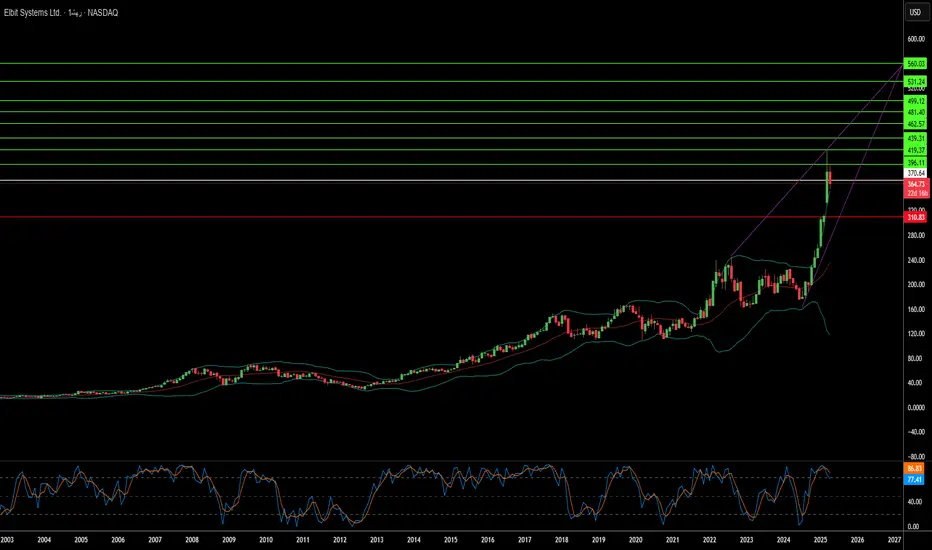Click the 2009 year label on time axis
Screen dimensions: 932x550
click(229, 540)
